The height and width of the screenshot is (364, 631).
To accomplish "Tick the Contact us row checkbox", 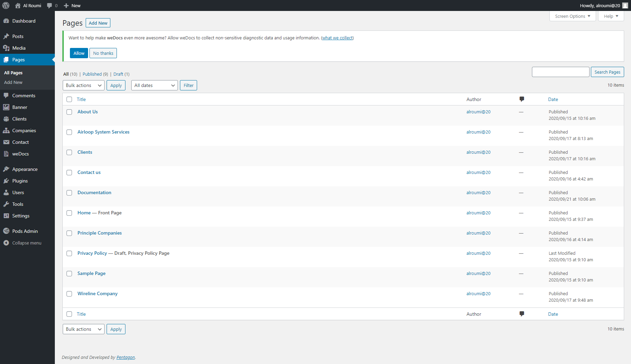I will point(69,173).
